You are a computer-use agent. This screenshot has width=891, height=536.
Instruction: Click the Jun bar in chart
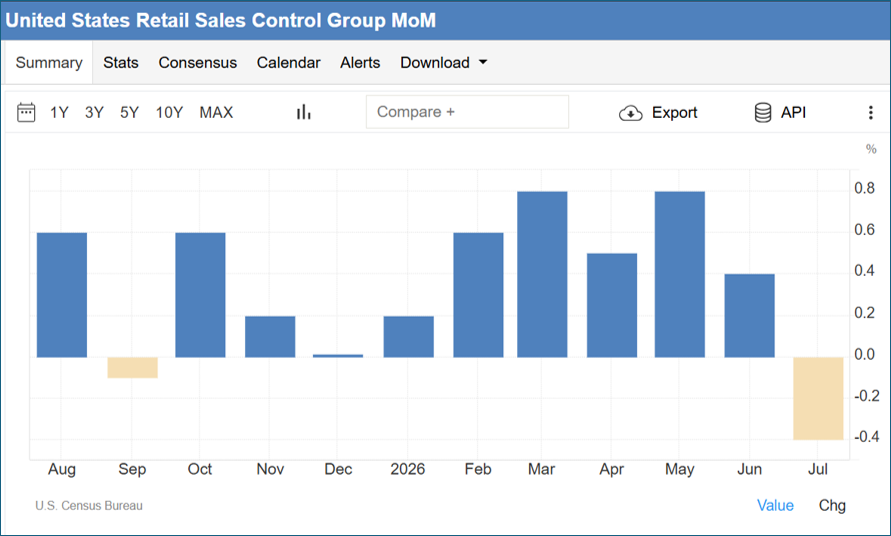pyautogui.click(x=750, y=316)
